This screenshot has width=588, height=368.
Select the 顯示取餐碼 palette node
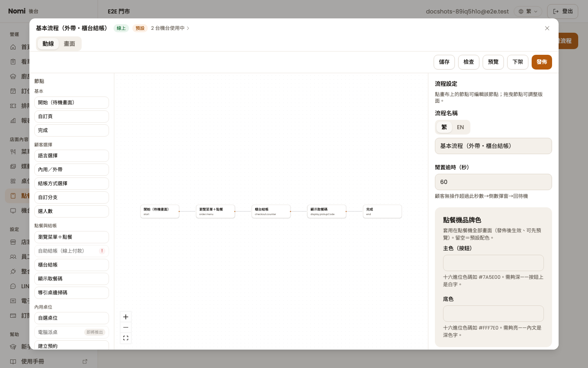[71, 279]
